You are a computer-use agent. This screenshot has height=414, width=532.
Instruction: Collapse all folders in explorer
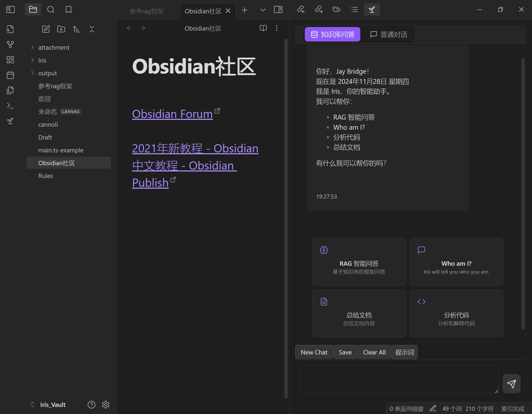[92, 29]
